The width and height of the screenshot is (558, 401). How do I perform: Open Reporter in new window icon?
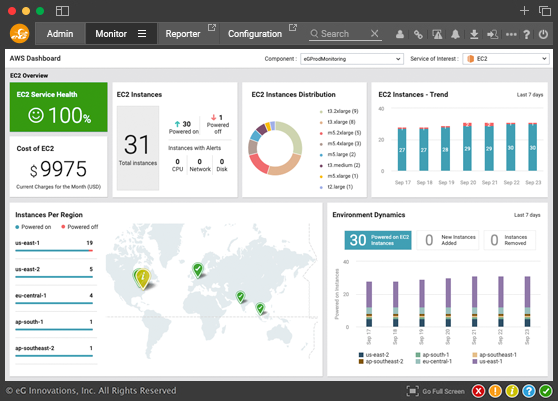pyautogui.click(x=212, y=27)
